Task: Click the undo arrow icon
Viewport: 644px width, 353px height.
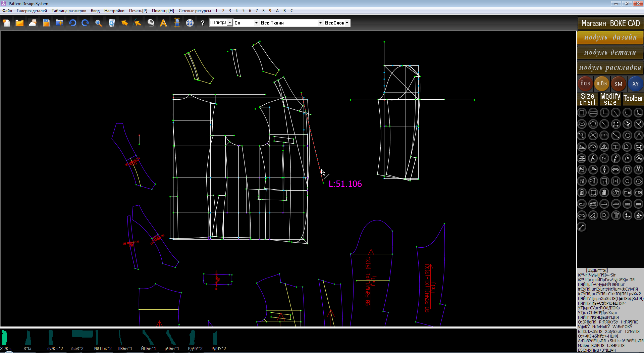Action: [72, 23]
